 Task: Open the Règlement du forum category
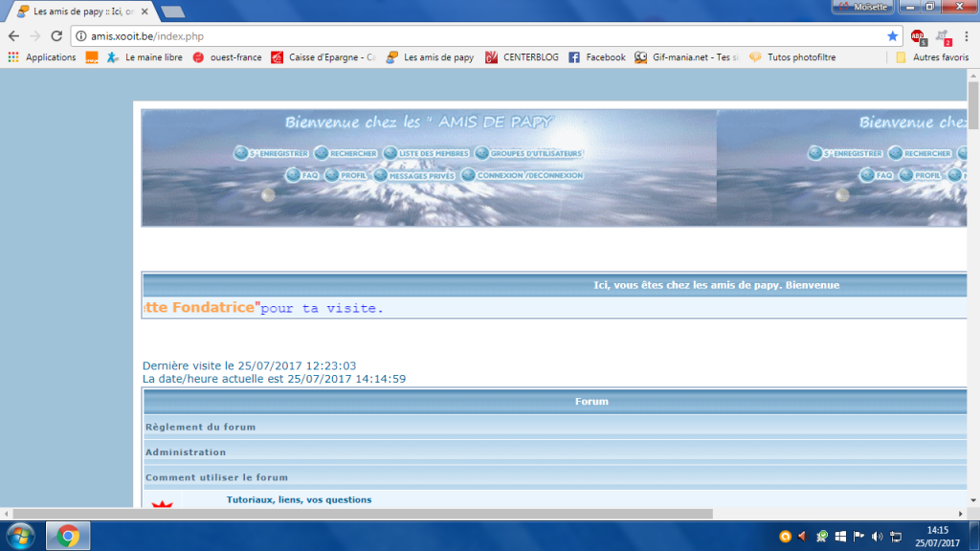pyautogui.click(x=201, y=427)
